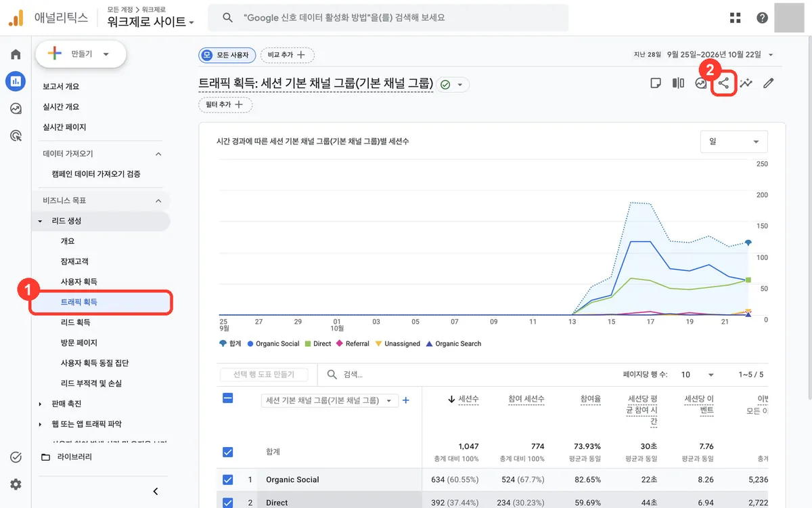
Task: Click the compare columns icon
Action: click(x=678, y=83)
